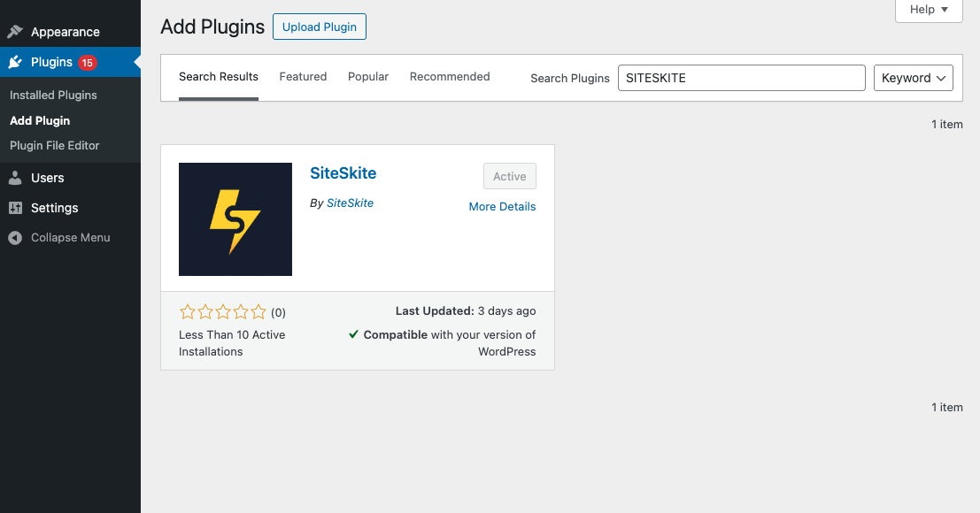This screenshot has width=980, height=513.
Task: Click the Users person icon
Action: coord(15,178)
